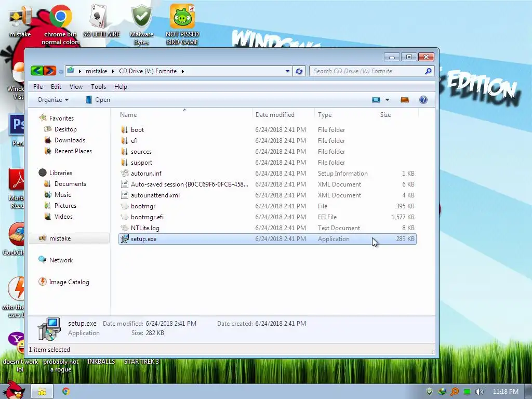
Task: Click the security shield tray icon
Action: [429, 392]
